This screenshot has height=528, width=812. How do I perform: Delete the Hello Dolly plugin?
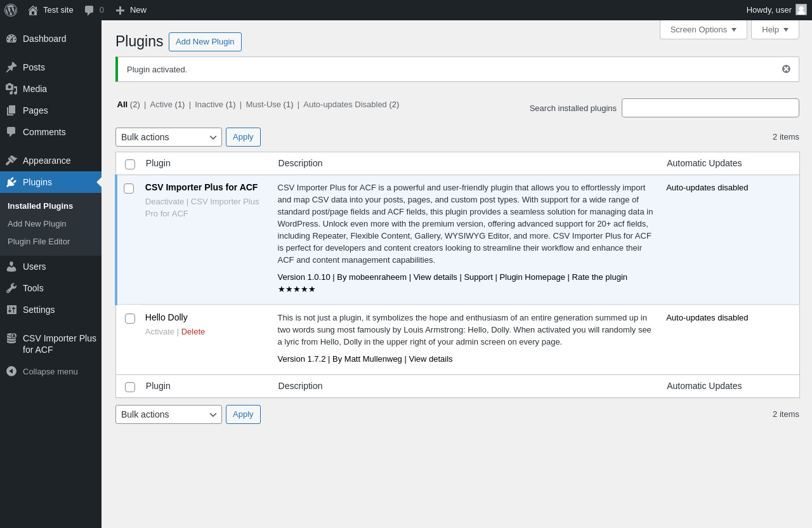click(x=193, y=332)
